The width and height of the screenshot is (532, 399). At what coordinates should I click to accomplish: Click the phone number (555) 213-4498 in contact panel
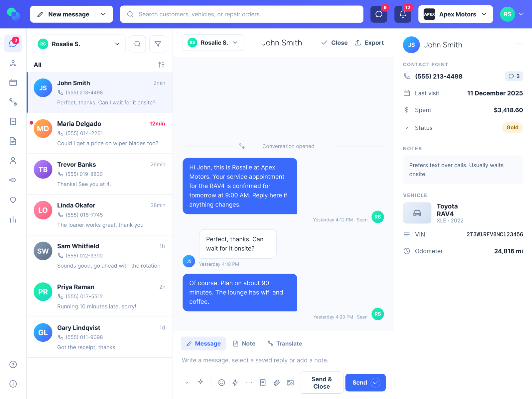[439, 76]
